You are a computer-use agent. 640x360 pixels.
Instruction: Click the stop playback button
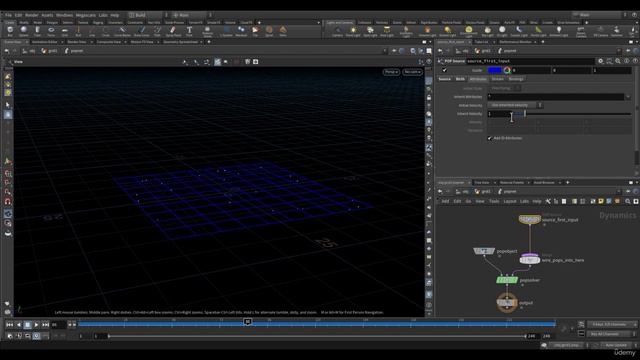pos(27,325)
